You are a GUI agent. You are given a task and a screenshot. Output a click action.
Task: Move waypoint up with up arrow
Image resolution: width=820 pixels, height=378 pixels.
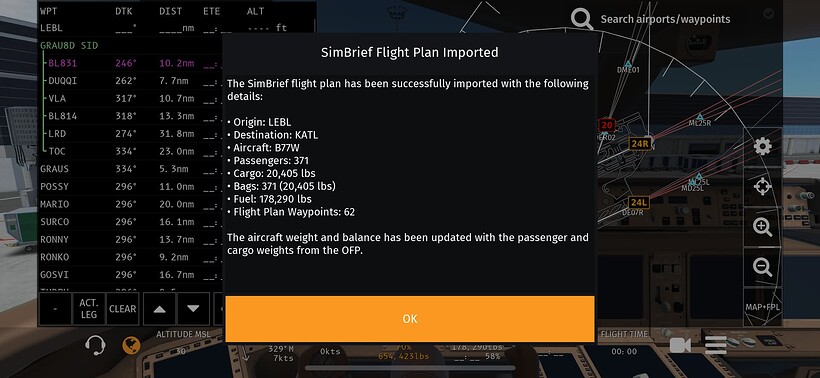point(160,308)
